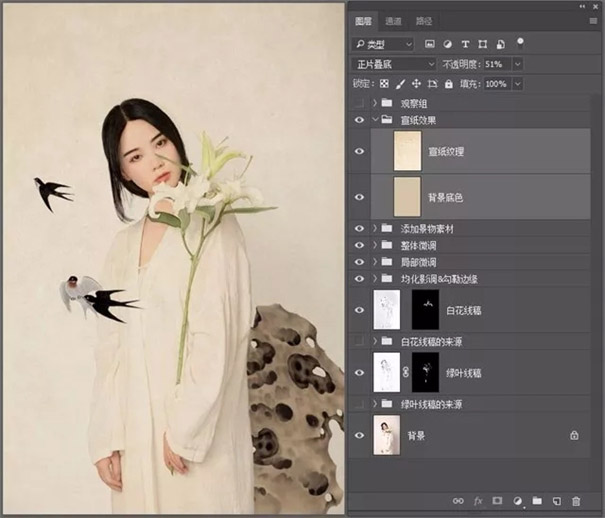Open the fx layer style menu

(x=478, y=501)
